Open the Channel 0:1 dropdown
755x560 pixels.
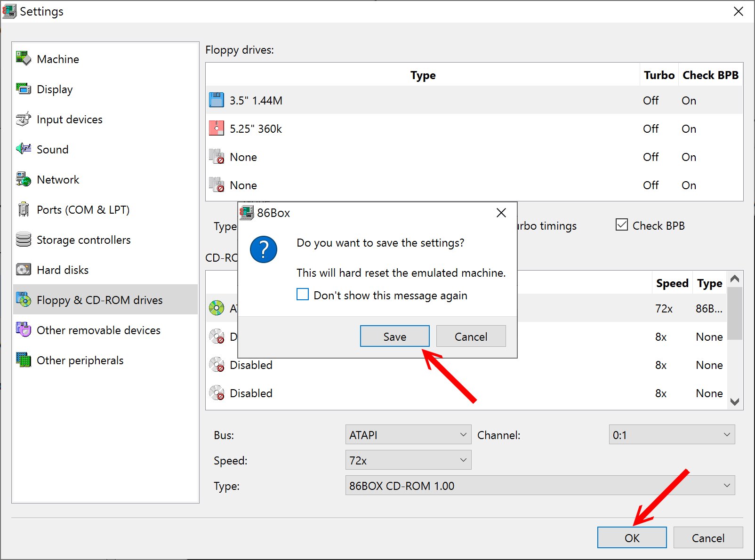[x=672, y=435]
